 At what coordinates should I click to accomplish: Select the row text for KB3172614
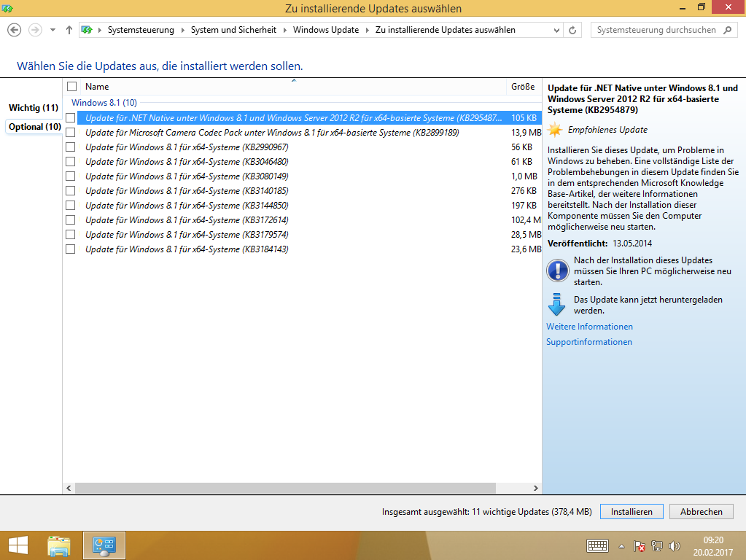[187, 219]
